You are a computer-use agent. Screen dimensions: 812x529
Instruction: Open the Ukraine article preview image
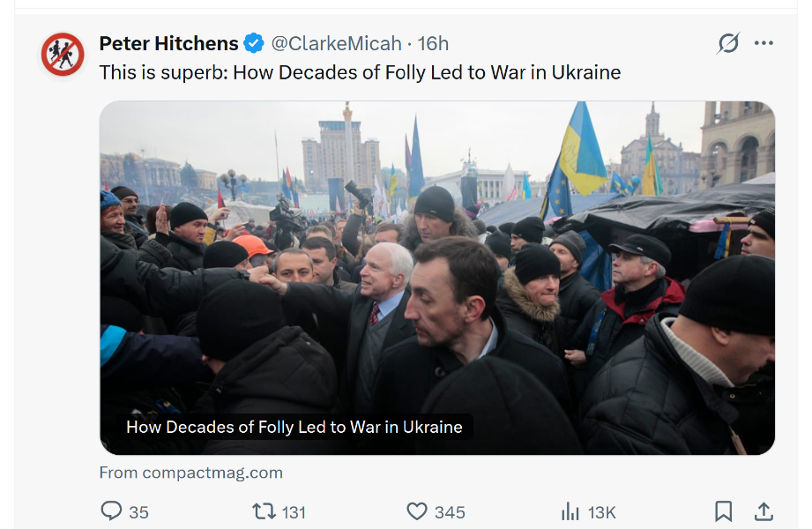[x=436, y=264]
